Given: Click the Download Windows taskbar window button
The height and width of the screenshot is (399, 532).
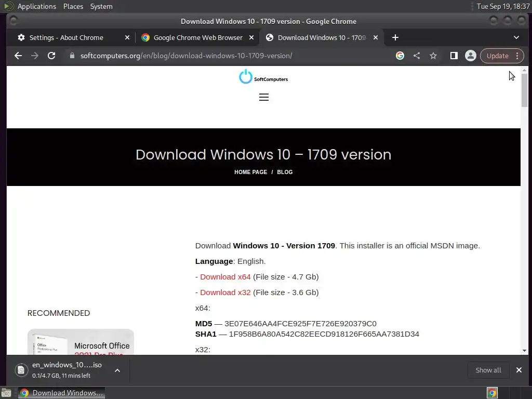Looking at the screenshot, I should pyautogui.click(x=61, y=393).
